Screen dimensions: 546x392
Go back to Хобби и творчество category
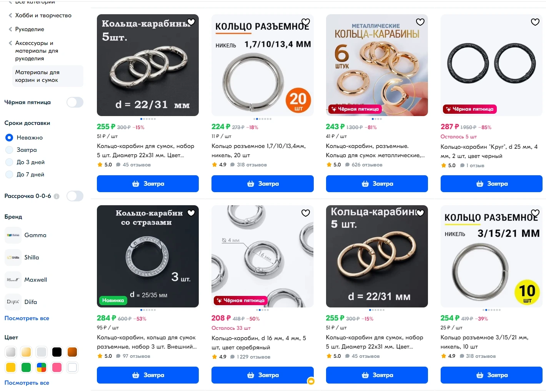[43, 15]
